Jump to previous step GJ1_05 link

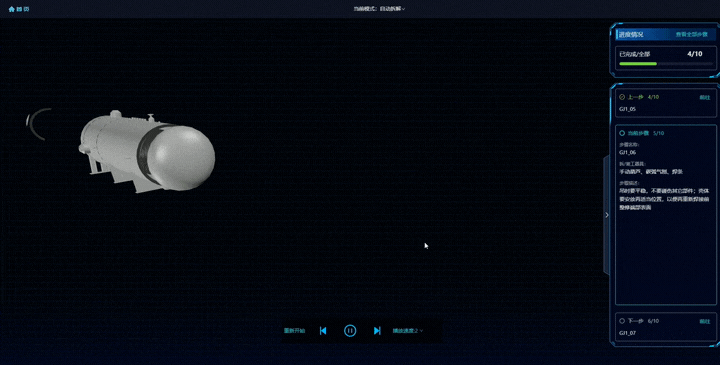point(704,97)
